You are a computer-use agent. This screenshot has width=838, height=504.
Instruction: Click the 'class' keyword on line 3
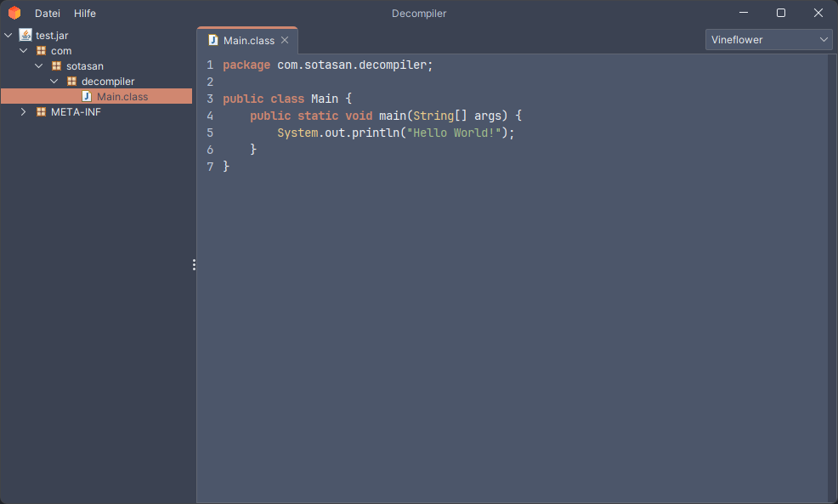(x=287, y=99)
